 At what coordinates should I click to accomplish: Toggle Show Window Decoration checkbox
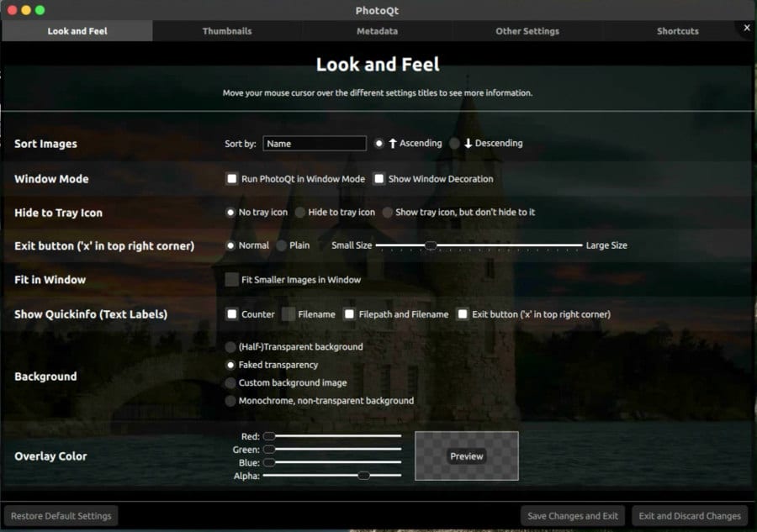click(x=379, y=179)
